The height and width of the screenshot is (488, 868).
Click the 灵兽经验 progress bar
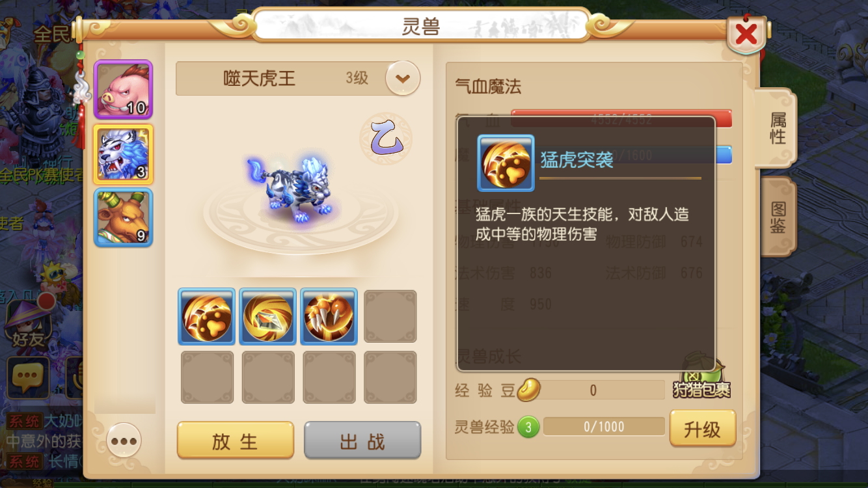click(x=604, y=427)
